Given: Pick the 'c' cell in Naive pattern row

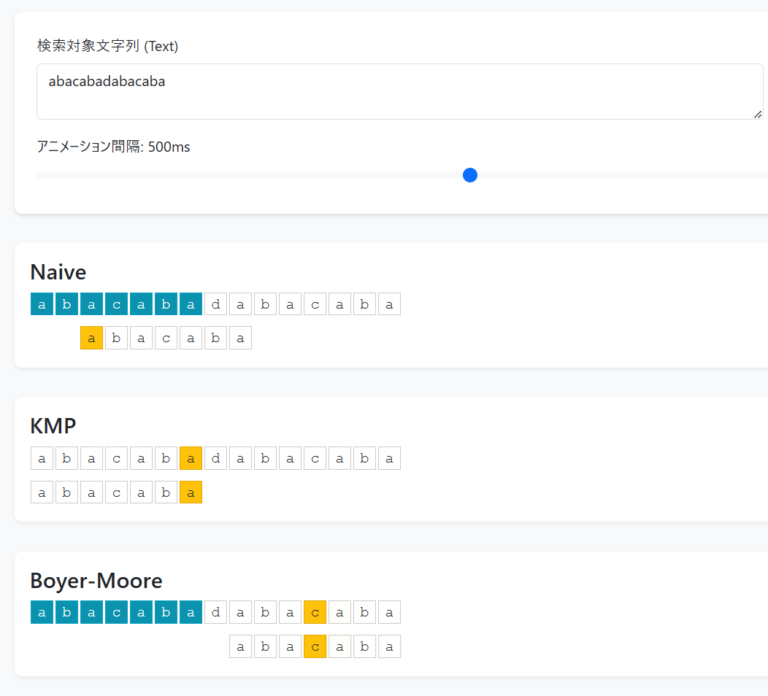Looking at the screenshot, I should (x=166, y=338).
